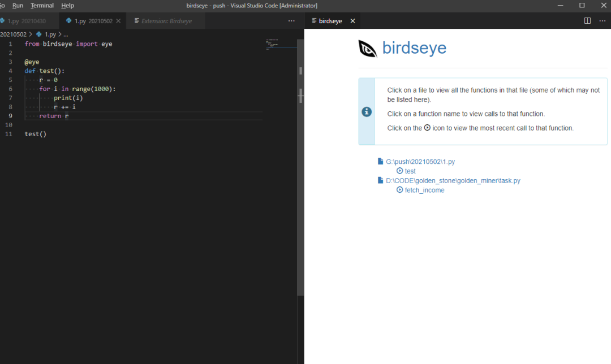Open the Run menu
611x364 pixels.
point(18,6)
